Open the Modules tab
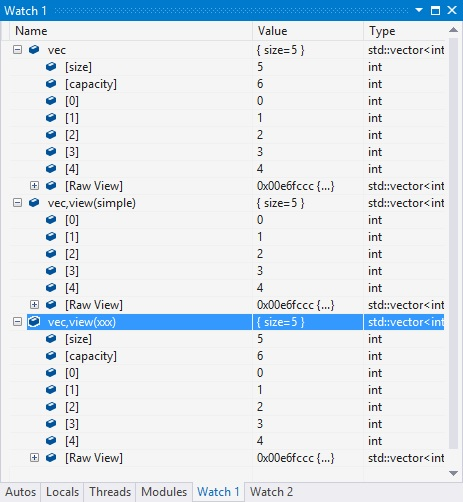The width and height of the screenshot is (463, 502). coord(164,492)
